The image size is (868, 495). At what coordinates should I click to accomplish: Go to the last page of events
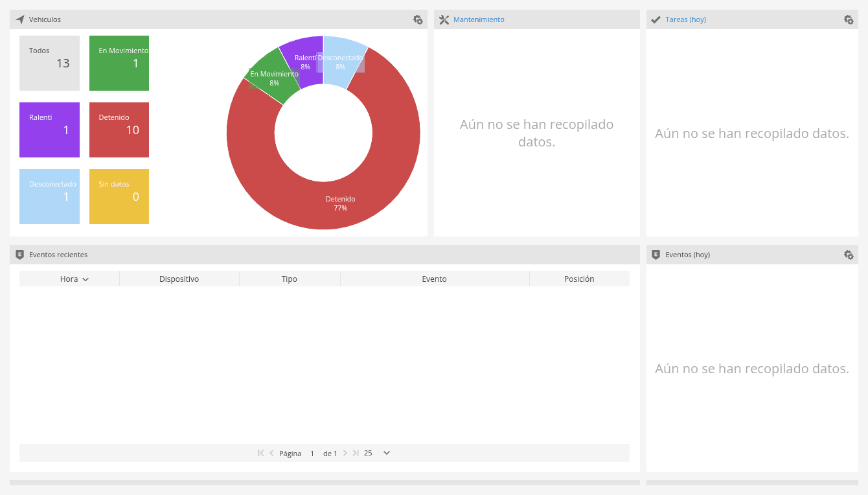(356, 453)
